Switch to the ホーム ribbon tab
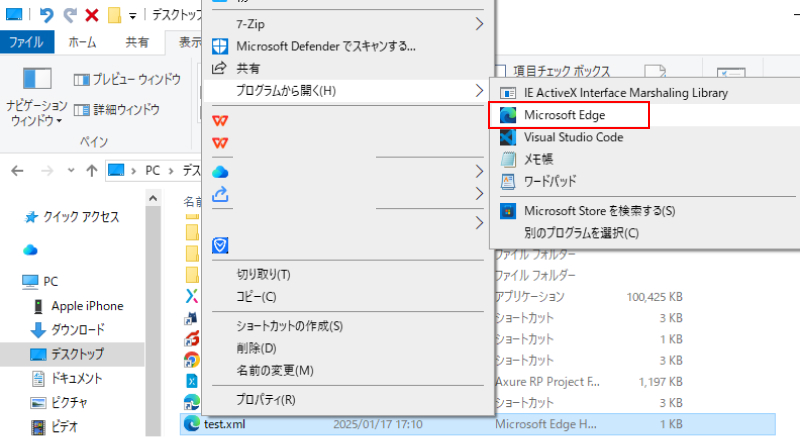The width and height of the screenshot is (800, 437). [83, 42]
